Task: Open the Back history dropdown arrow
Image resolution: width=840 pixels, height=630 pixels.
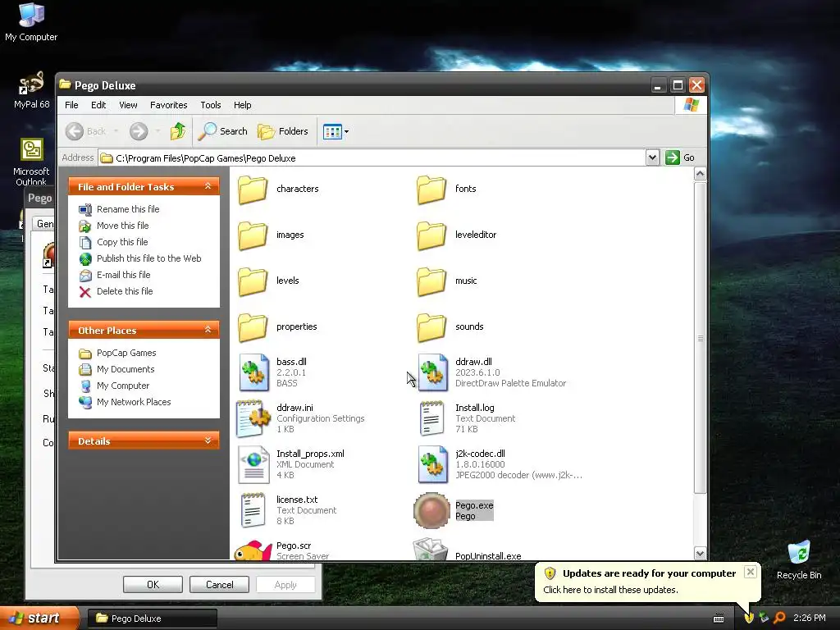Action: click(x=116, y=131)
